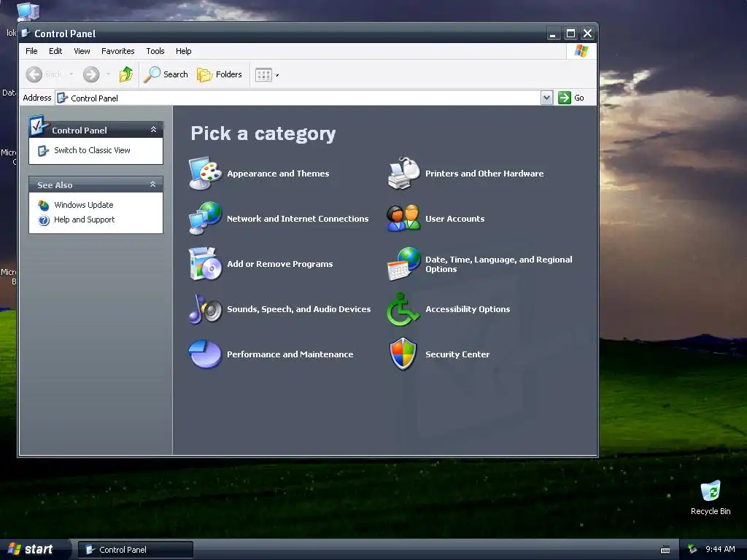The height and width of the screenshot is (560, 747).
Task: Click the Sounds, Speech, and Audio Devices link
Action: [298, 309]
